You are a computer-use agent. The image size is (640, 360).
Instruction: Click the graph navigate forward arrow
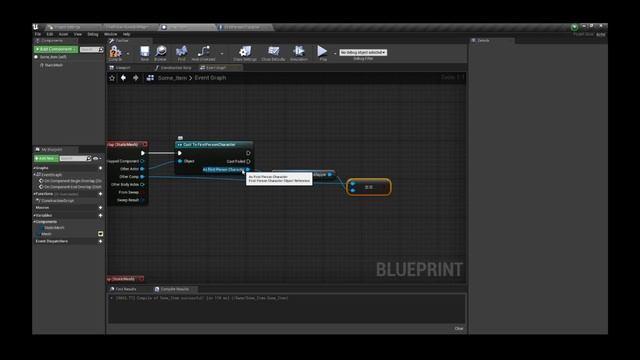(136, 78)
